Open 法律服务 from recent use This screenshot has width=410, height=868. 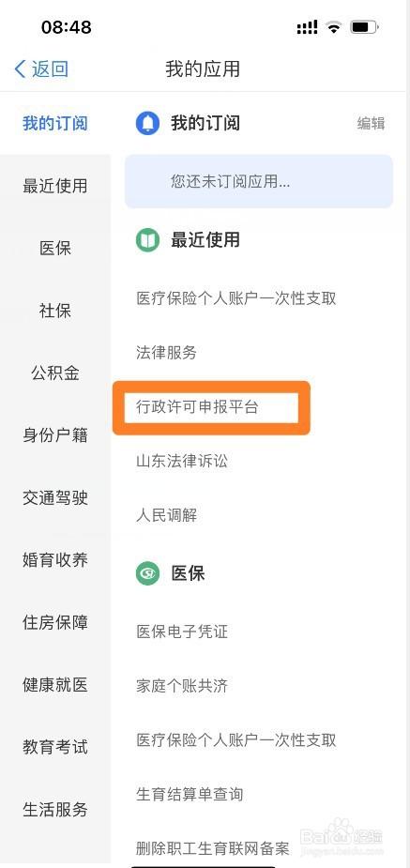(x=167, y=353)
